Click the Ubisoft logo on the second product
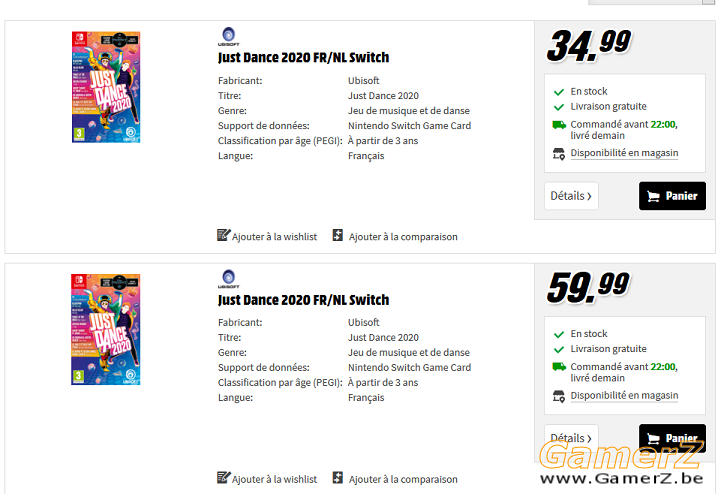Screen dimensions: 724x494 [229, 279]
